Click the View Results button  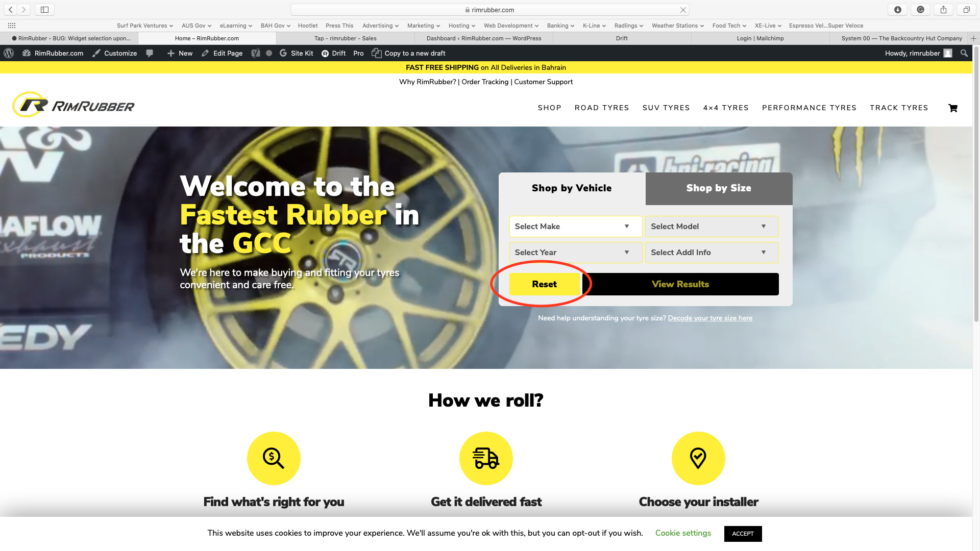point(680,284)
